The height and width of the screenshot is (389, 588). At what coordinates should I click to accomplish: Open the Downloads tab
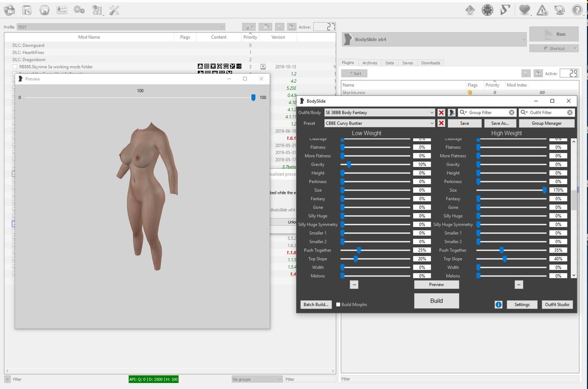click(430, 63)
